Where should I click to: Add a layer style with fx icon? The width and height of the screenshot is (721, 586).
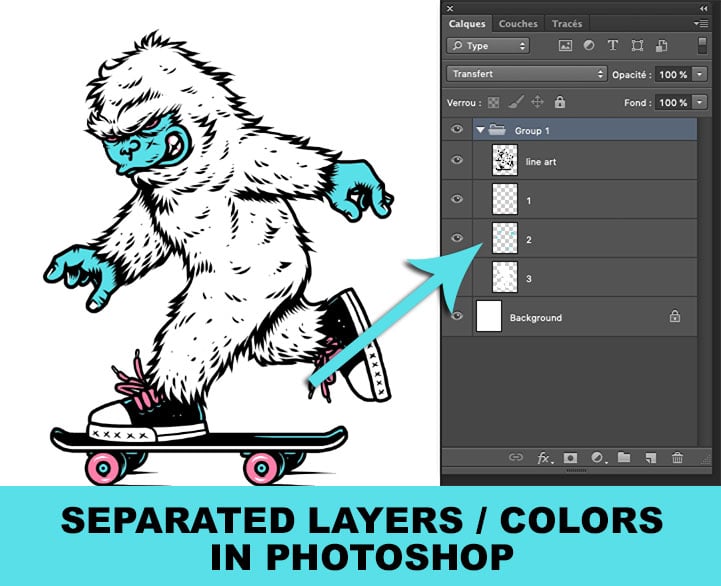coord(544,458)
